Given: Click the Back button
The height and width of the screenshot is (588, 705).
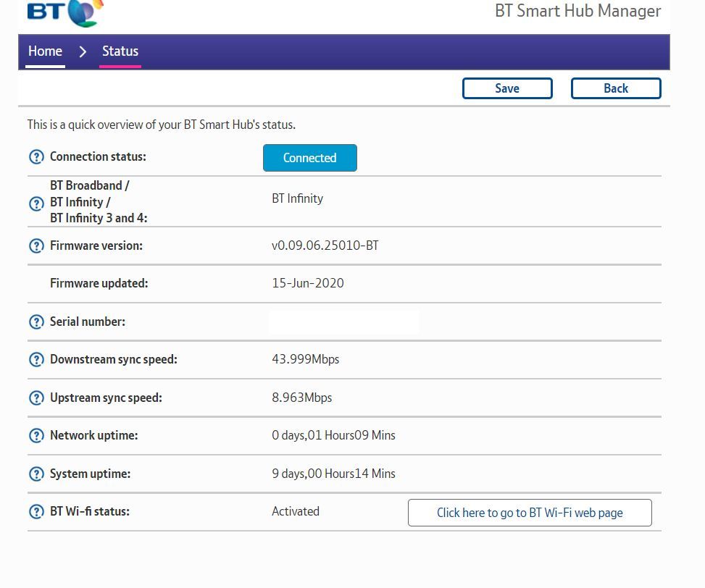Looking at the screenshot, I should pyautogui.click(x=616, y=88).
